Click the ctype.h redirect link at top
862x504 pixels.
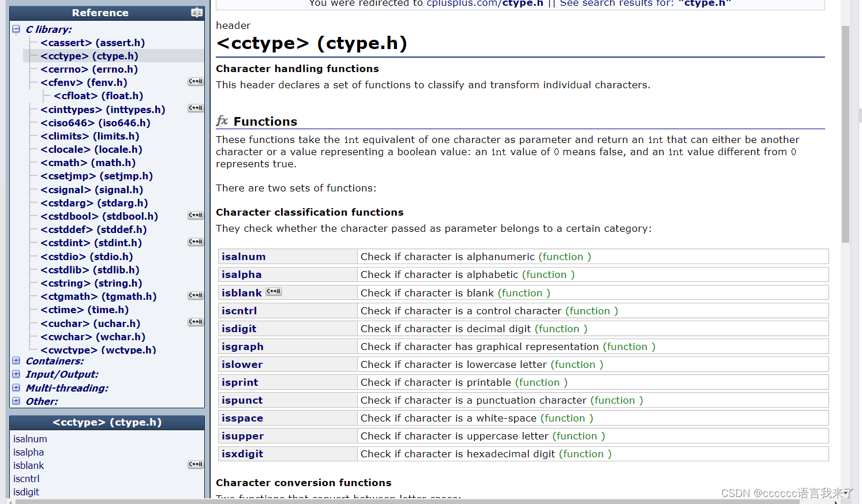pyautogui.click(x=523, y=3)
